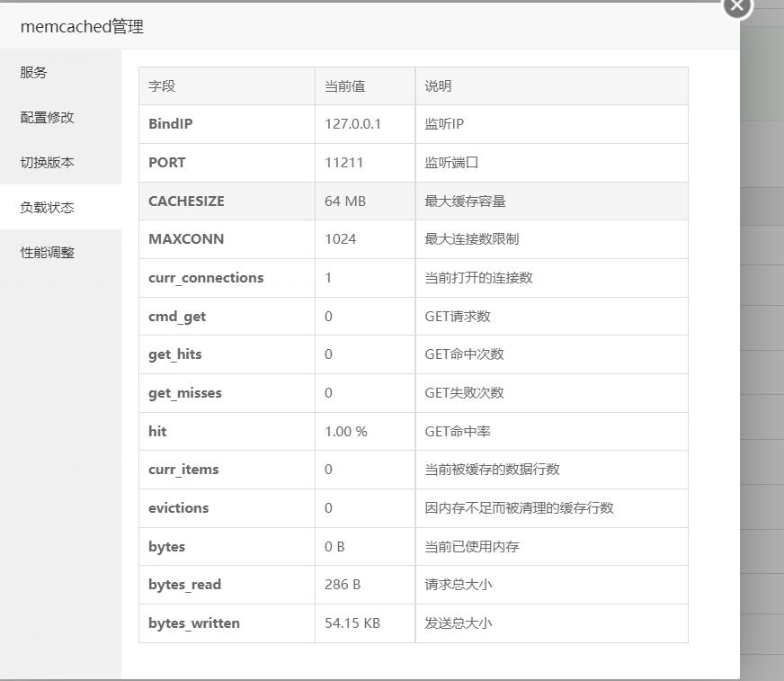The width and height of the screenshot is (784, 681).
Task: Click the bytes field name
Action: [x=166, y=547]
